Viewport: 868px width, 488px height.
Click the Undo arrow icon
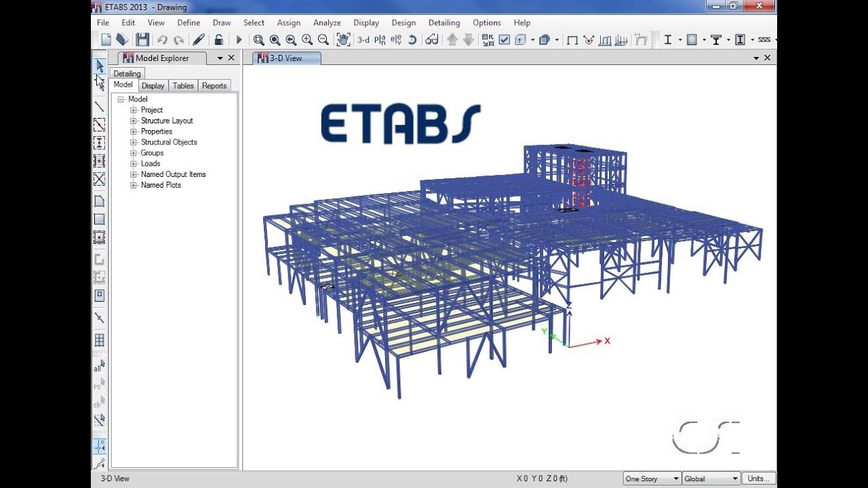coord(162,40)
